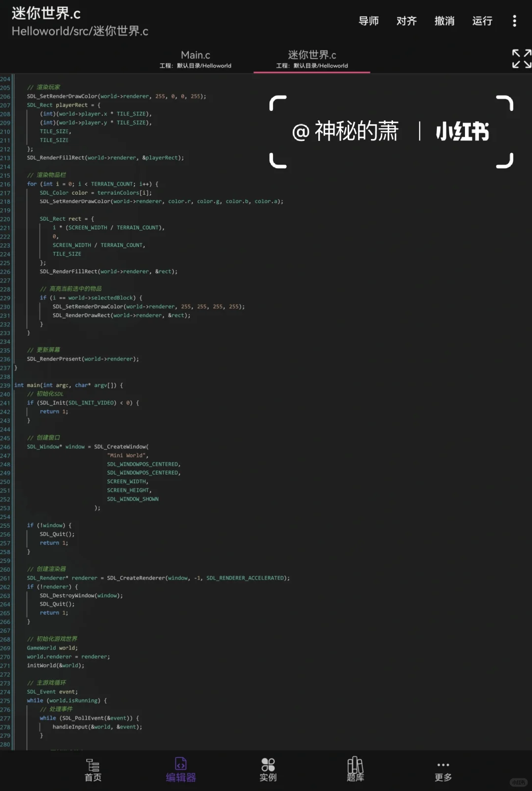Click the 'SDL_Event event;' line

click(x=52, y=692)
